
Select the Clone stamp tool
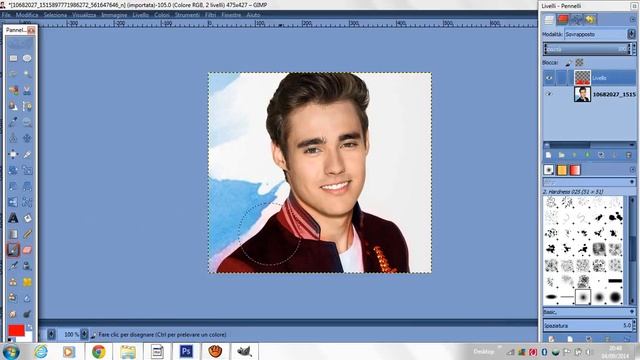(x=13, y=282)
